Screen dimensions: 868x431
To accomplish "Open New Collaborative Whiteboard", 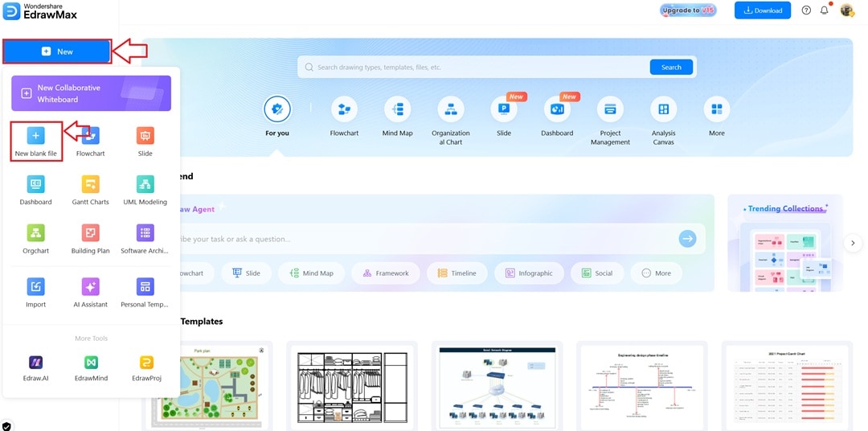I will coord(92,93).
